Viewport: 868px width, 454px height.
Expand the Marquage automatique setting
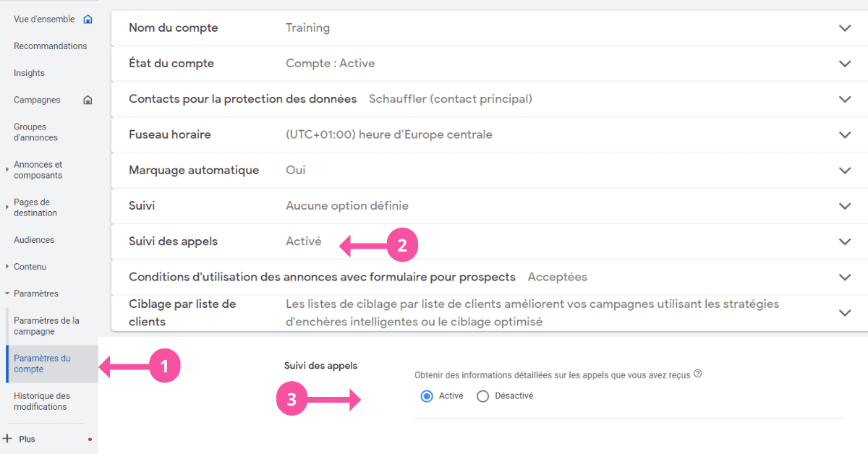[844, 170]
